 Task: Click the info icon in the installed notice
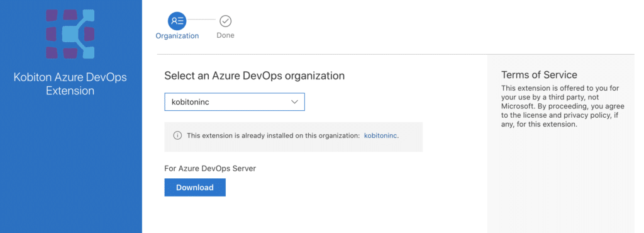177,135
